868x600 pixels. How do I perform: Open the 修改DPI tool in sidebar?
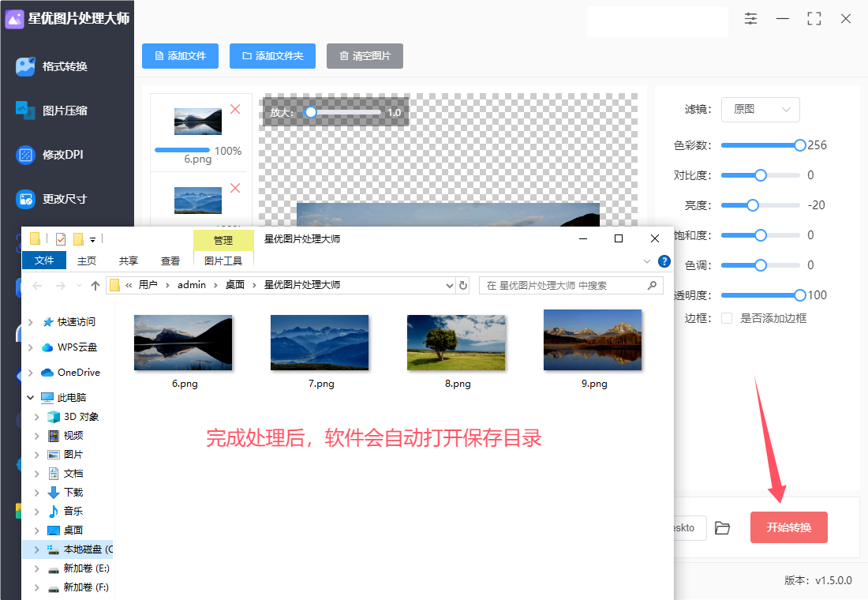pyautogui.click(x=50, y=155)
